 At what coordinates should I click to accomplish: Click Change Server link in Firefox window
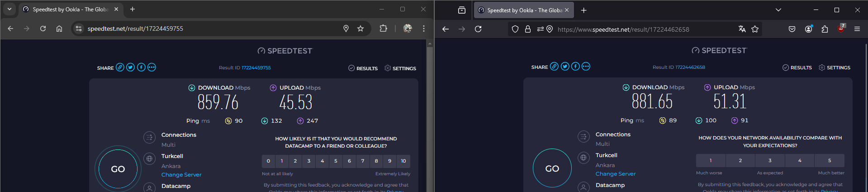click(616, 174)
